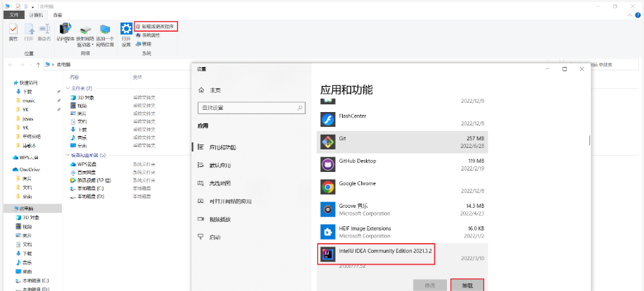Click the magnifier icon in 查找设置 box

point(301,108)
